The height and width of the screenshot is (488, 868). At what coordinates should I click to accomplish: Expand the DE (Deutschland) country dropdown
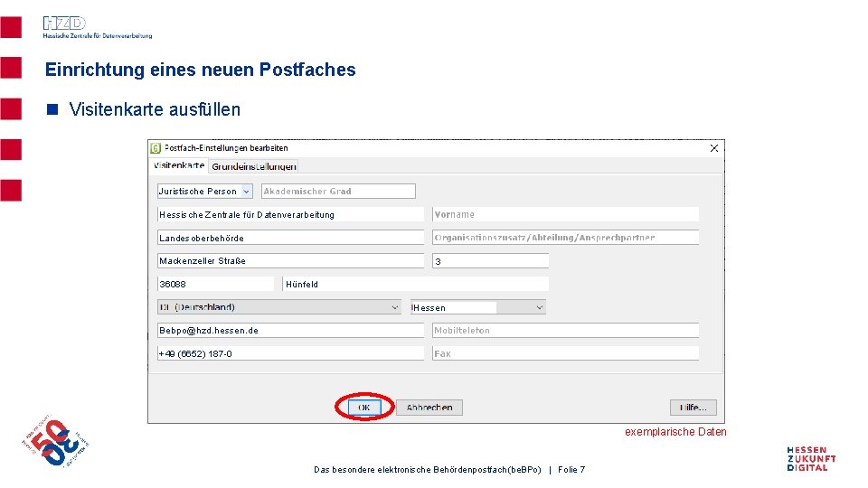(279, 307)
